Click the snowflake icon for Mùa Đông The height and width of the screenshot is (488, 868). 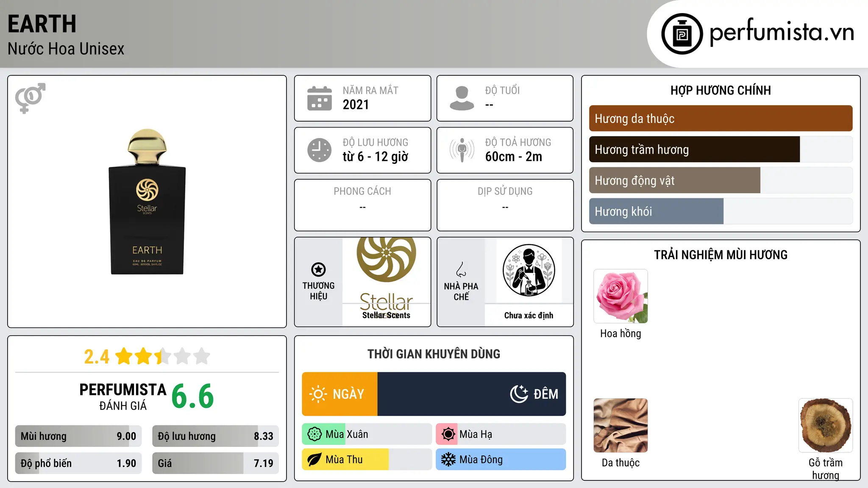coord(448,460)
